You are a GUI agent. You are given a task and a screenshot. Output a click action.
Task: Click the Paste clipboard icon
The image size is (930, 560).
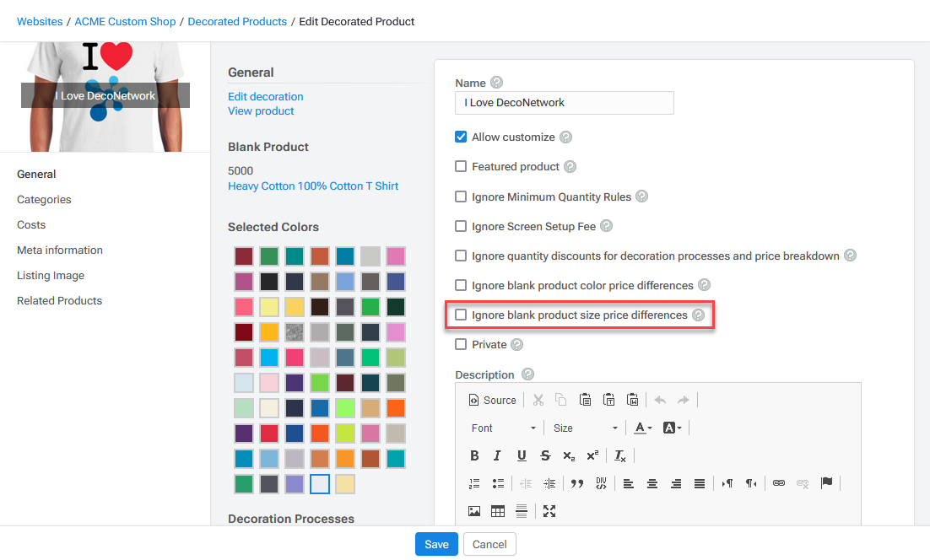point(586,400)
